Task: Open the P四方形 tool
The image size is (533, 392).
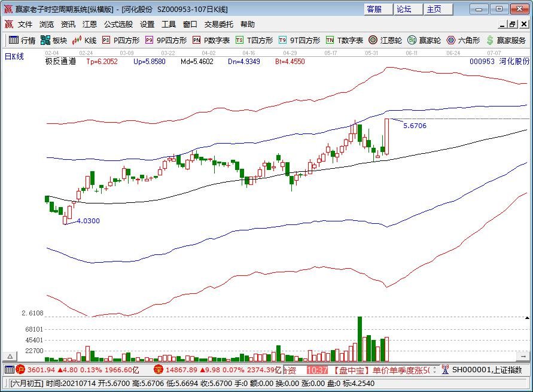Action: pyautogui.click(x=121, y=41)
